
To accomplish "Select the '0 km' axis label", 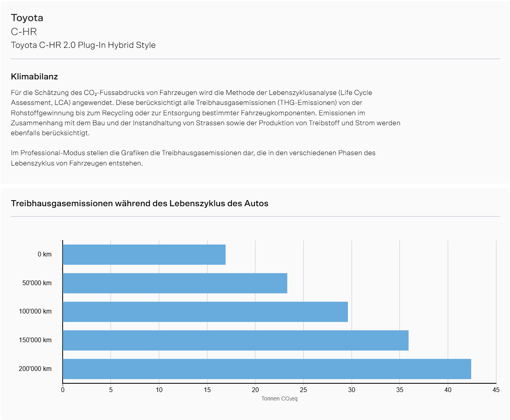I will click(x=45, y=254).
